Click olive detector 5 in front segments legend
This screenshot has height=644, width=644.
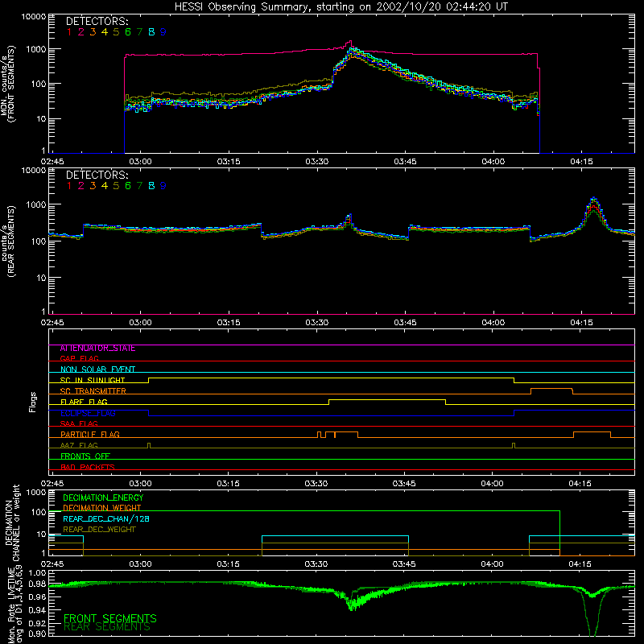(116, 31)
